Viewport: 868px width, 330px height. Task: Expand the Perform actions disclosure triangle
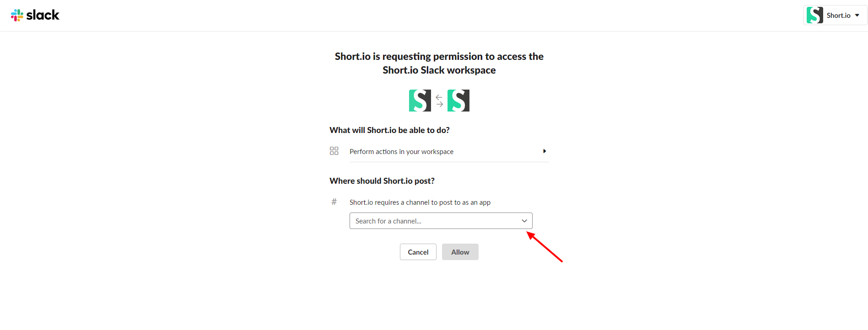(x=545, y=151)
